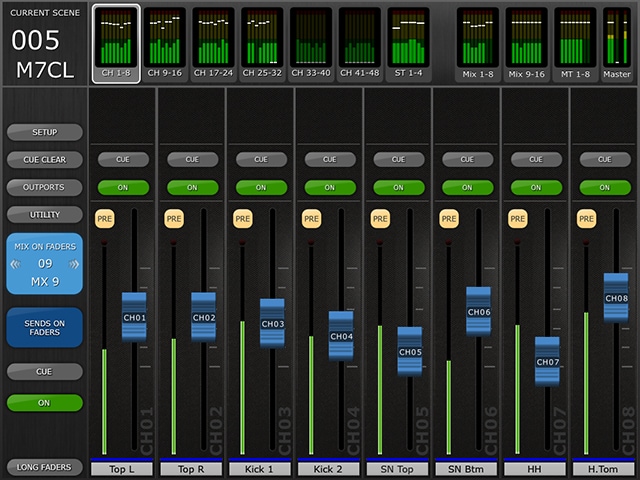This screenshot has height=480, width=640.
Task: Turn off the CH03 ON button
Action: pyautogui.click(x=260, y=187)
